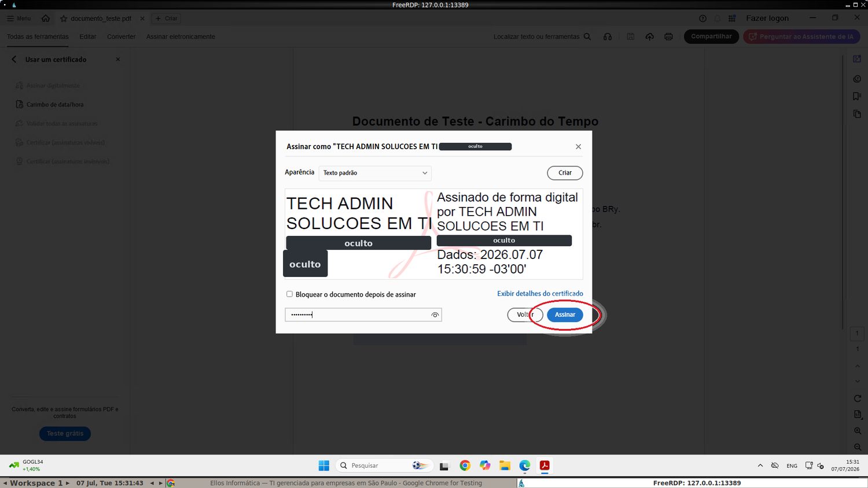The width and height of the screenshot is (868, 488).
Task: Open Microsoft Edge from taskbar
Action: point(525,465)
